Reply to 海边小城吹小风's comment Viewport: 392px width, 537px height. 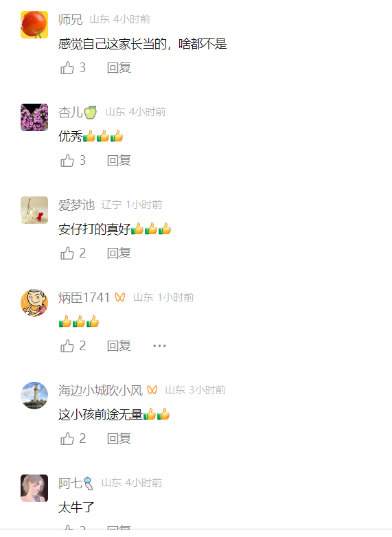[x=119, y=438]
